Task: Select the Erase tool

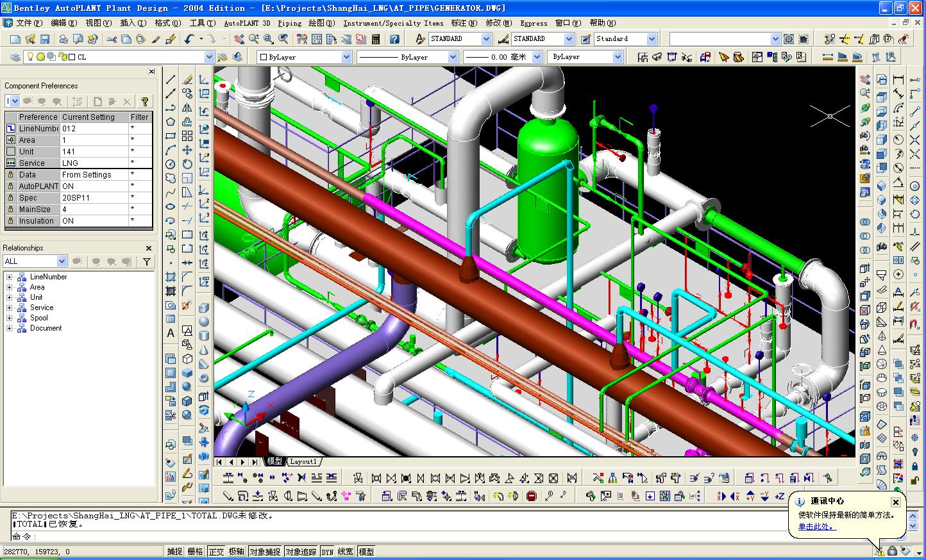Action: click(x=187, y=79)
